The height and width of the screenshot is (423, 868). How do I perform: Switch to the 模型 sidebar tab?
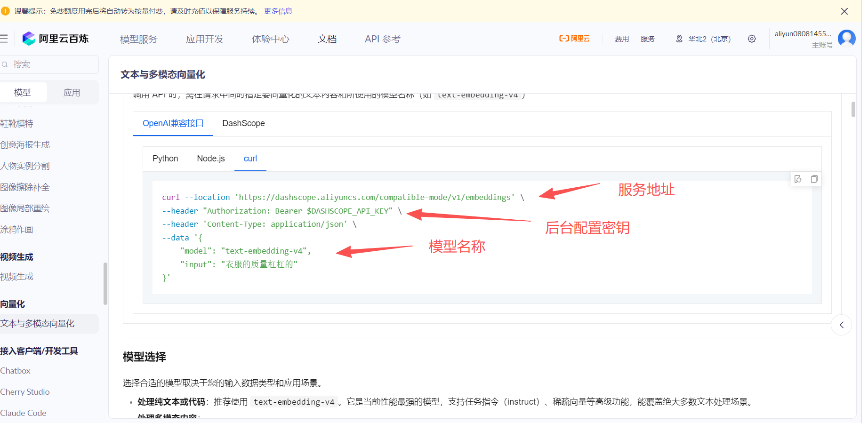(23, 92)
